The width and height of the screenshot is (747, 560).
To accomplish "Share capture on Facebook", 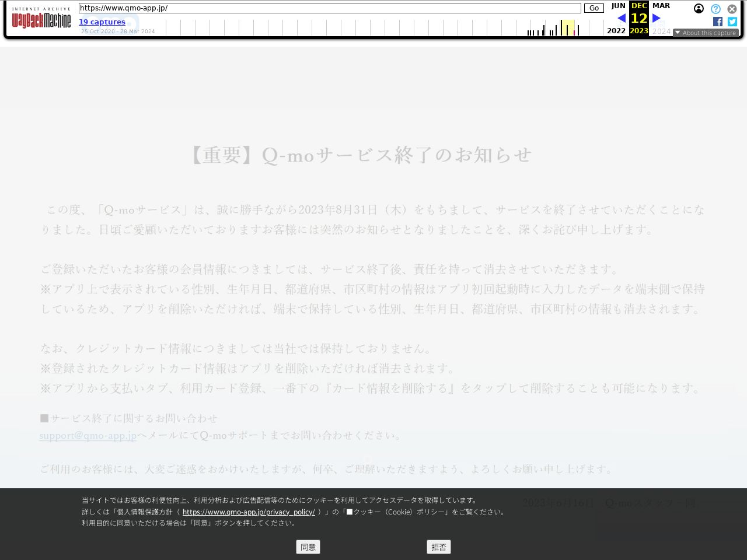I will (x=718, y=22).
